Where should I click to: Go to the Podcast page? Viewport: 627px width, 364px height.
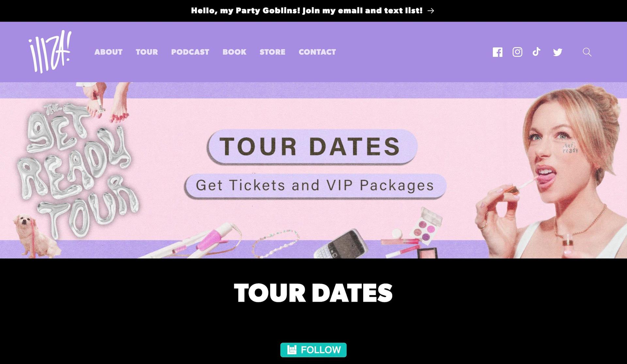point(190,52)
